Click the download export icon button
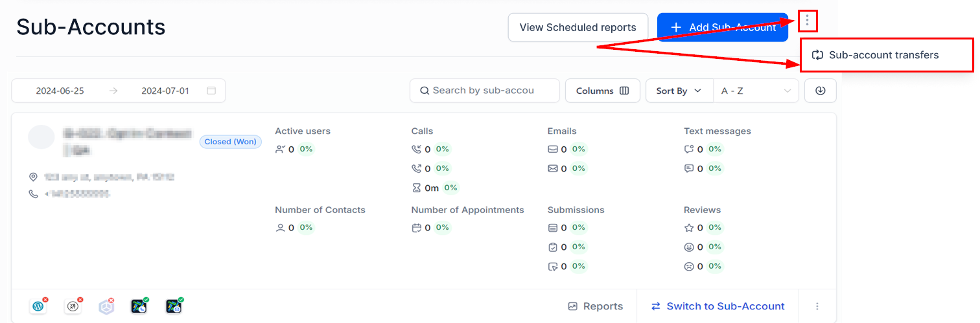The width and height of the screenshot is (980, 323). [821, 91]
